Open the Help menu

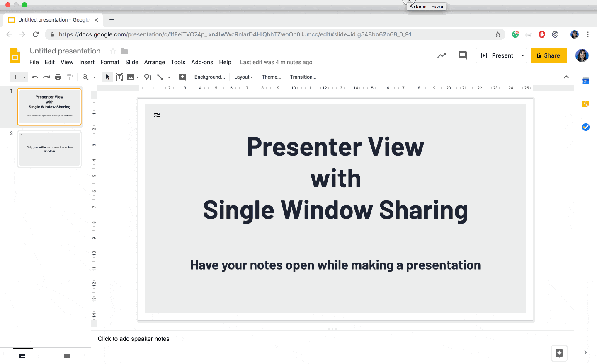coord(225,62)
